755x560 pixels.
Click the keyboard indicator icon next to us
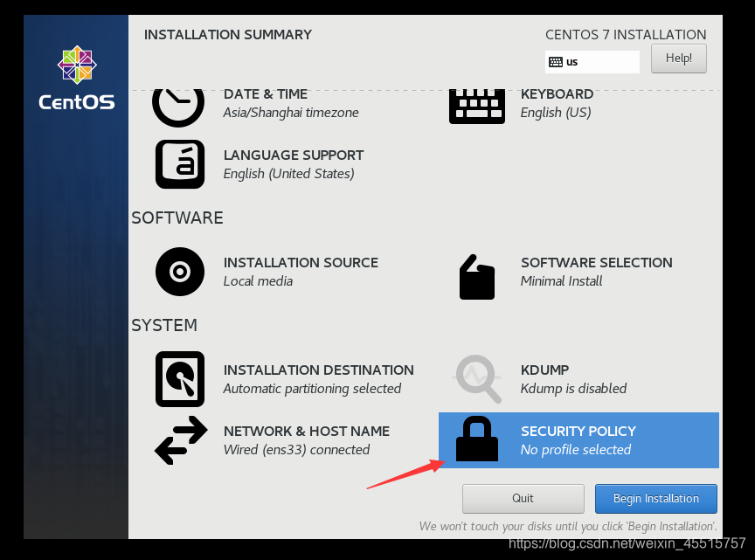coord(556,62)
